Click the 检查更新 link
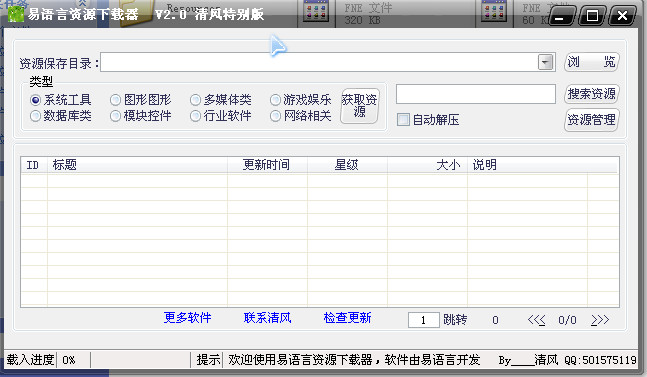Image resolution: width=647 pixels, height=377 pixels. tap(347, 318)
